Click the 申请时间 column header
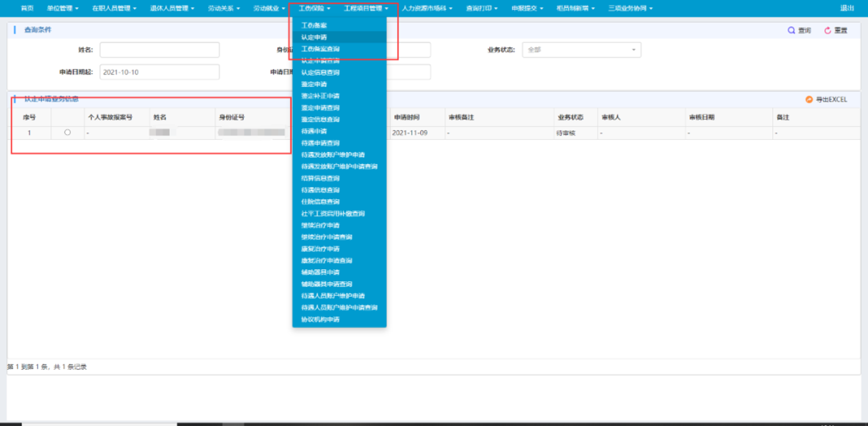Screen dimensions: 868x426 407,117
